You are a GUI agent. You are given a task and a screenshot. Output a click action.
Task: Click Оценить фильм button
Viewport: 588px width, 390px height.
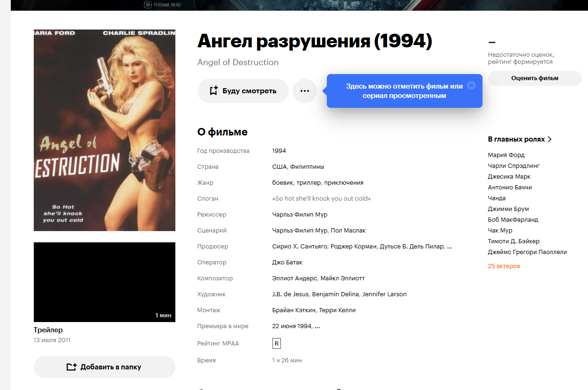tap(535, 78)
